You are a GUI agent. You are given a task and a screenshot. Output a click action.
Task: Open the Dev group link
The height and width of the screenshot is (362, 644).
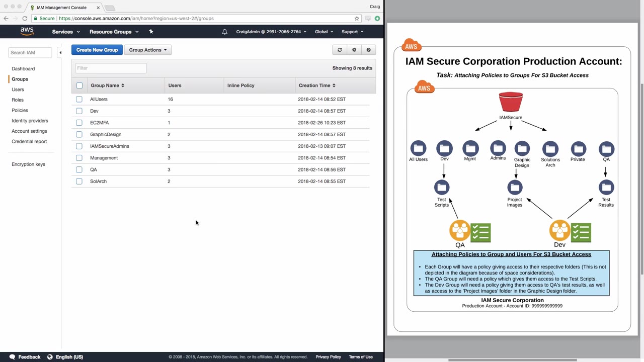point(94,111)
